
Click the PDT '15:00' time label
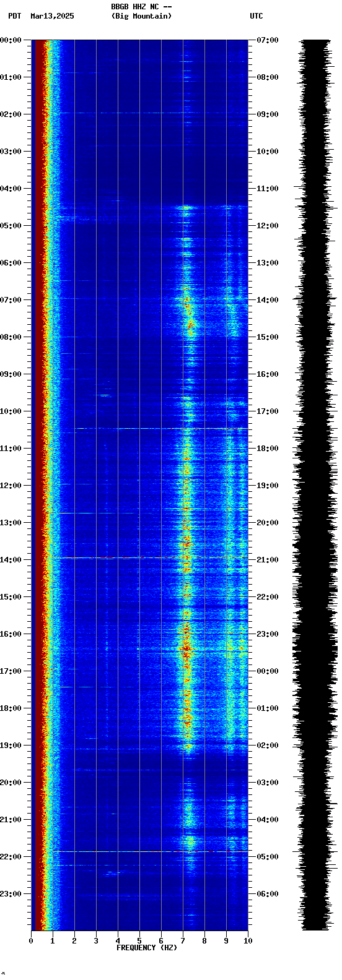(x=11, y=597)
